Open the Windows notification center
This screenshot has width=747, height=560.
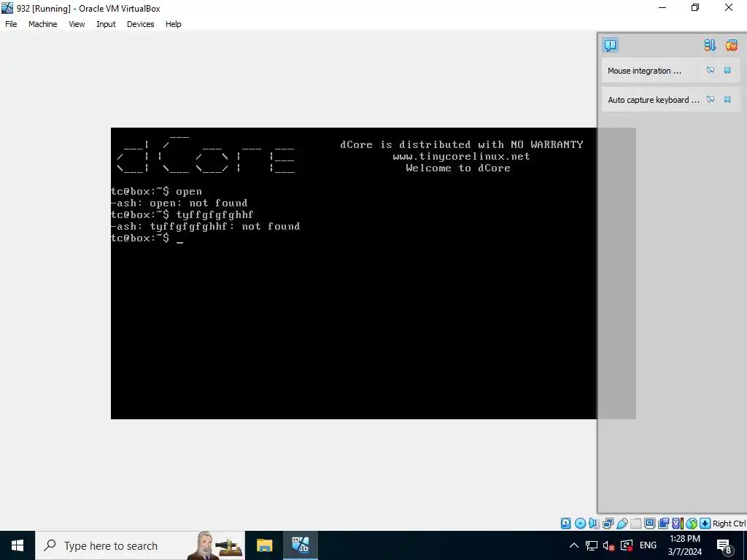pos(724,545)
